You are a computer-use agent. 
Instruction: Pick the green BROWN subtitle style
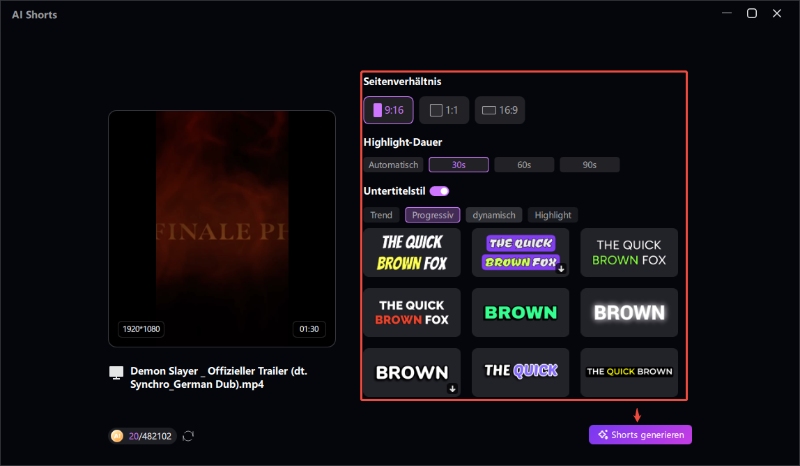pyautogui.click(x=520, y=313)
